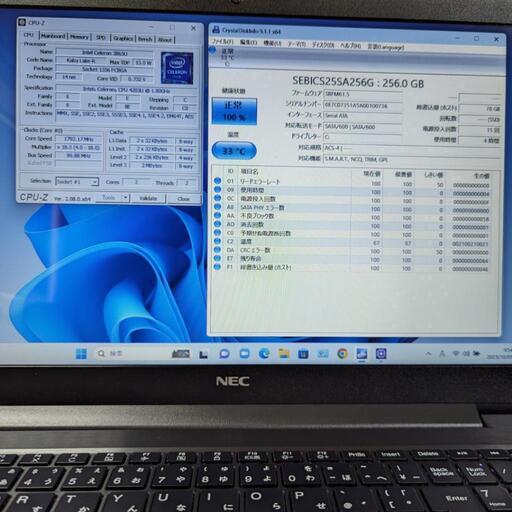
Task: Click status circle for AD 消去回数 row
Action: coord(217,224)
